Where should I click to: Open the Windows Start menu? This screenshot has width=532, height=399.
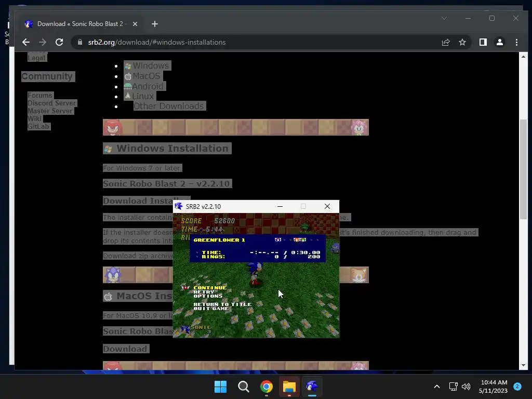220,387
